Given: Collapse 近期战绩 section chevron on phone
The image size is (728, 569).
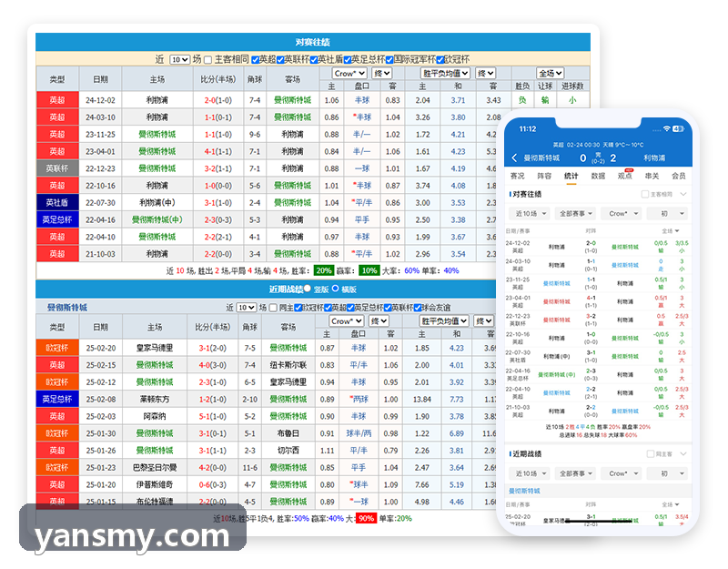Looking at the screenshot, I should click(683, 453).
